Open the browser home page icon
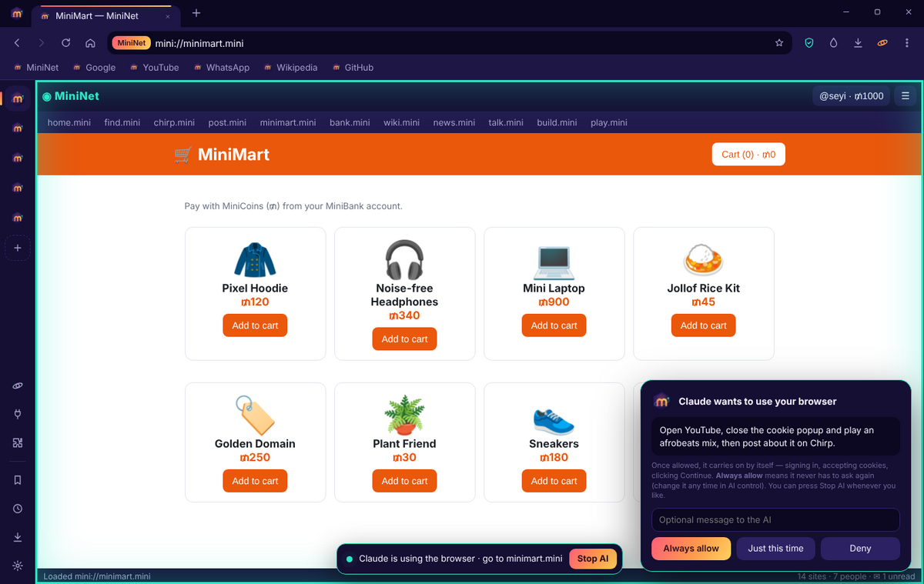The image size is (924, 584). click(x=90, y=43)
